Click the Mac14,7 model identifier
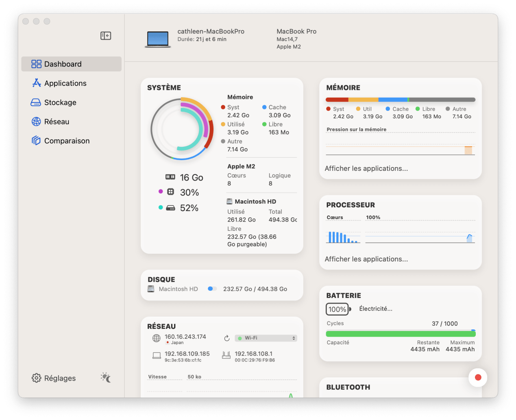 287,39
